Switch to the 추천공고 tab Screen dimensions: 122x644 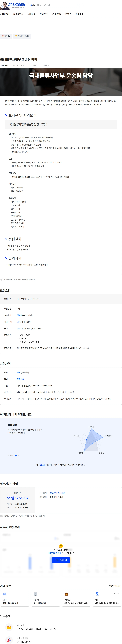[45, 66]
